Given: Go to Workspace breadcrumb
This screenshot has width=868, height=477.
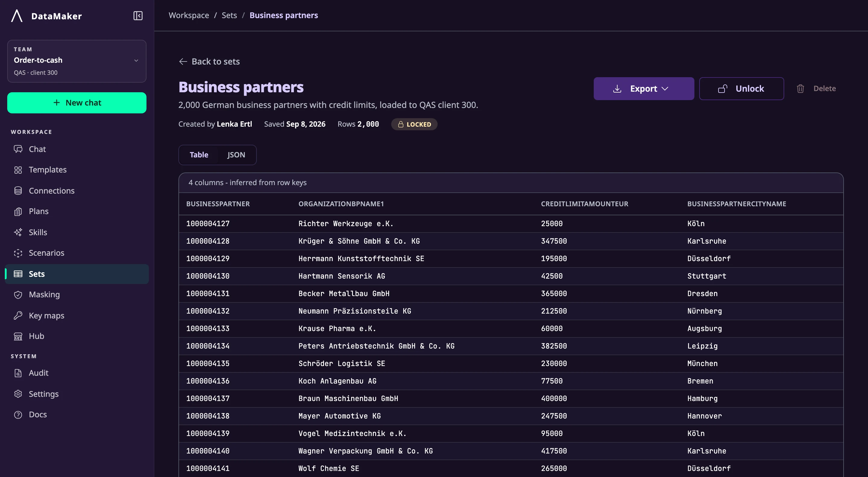Looking at the screenshot, I should (189, 15).
